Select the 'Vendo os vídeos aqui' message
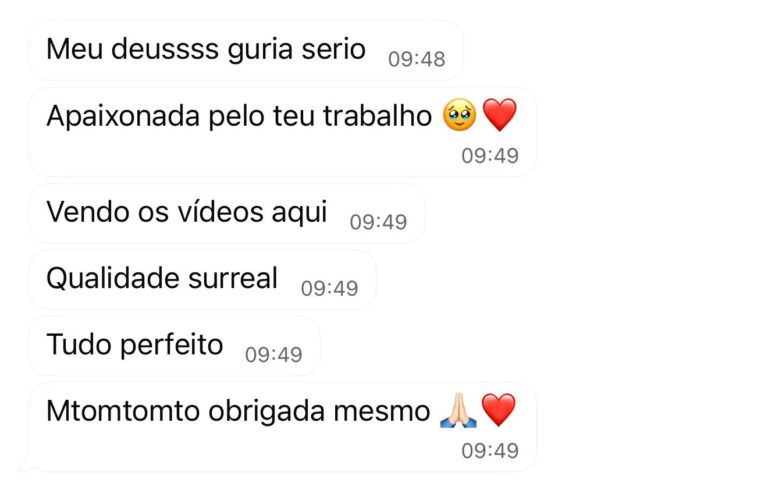Screen dimensions: 768x490 [x=227, y=214]
